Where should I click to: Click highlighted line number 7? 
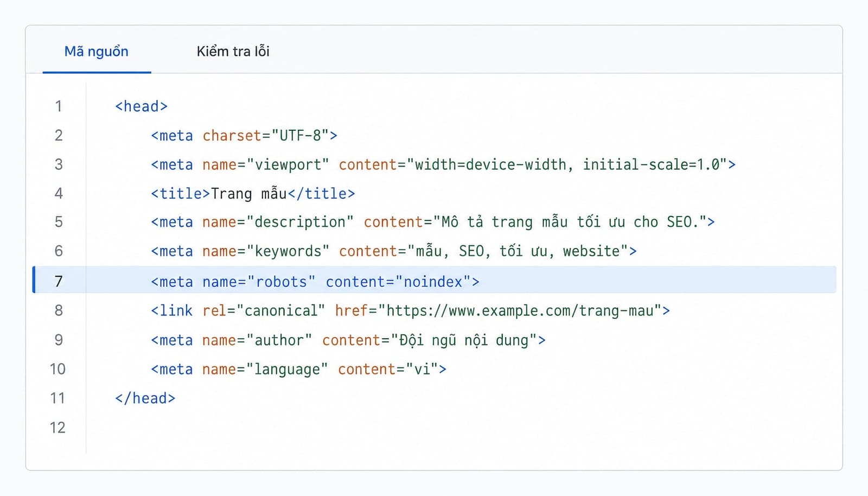[59, 282]
